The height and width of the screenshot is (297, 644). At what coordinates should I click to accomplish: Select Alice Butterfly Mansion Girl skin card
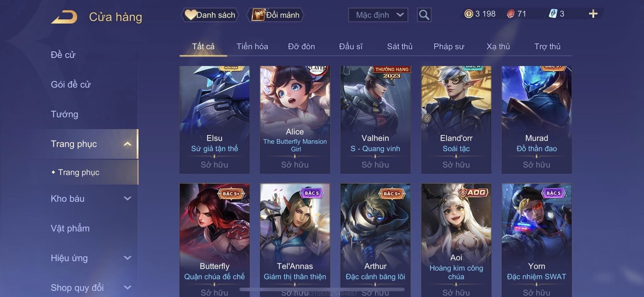[295, 120]
